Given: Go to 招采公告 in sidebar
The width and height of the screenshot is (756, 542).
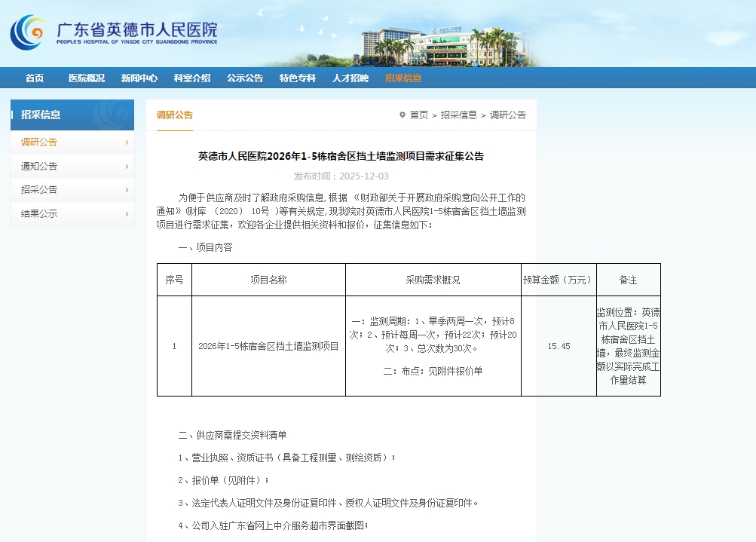Looking at the screenshot, I should tap(39, 190).
